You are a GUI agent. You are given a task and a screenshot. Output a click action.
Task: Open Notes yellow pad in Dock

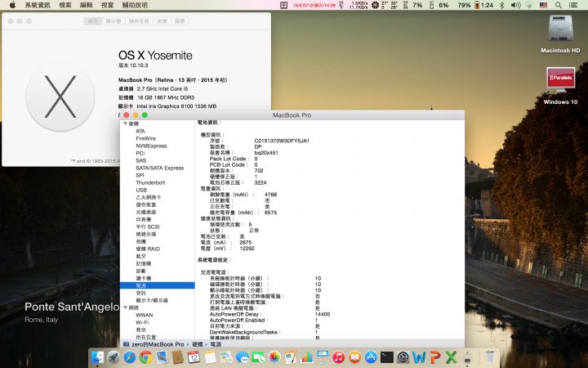point(210,357)
